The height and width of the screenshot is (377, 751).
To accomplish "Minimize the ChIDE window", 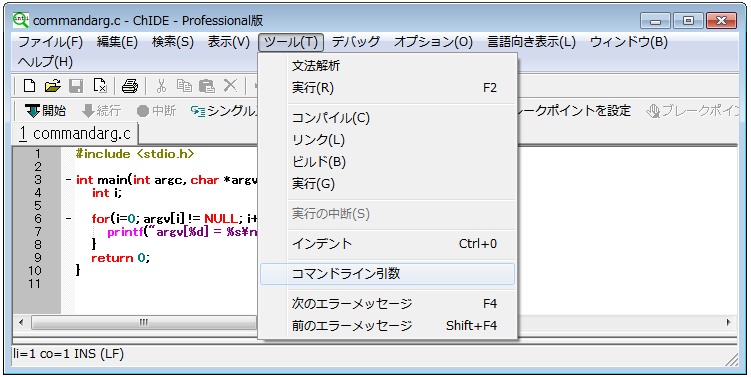I will click(x=655, y=21).
